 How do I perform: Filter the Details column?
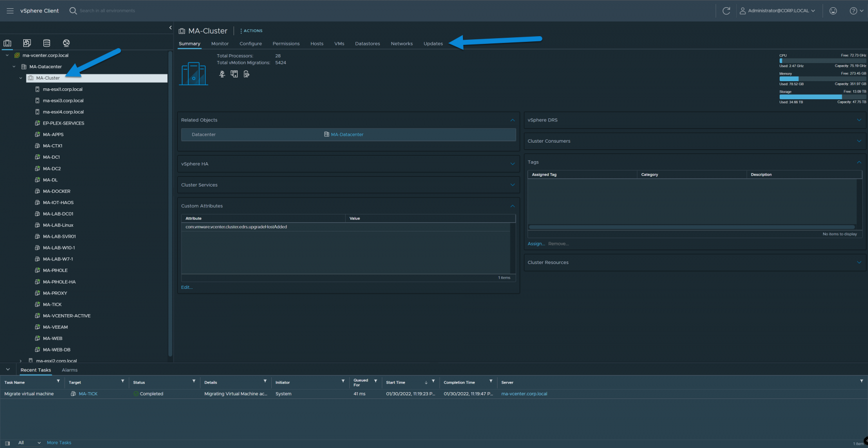pyautogui.click(x=265, y=381)
